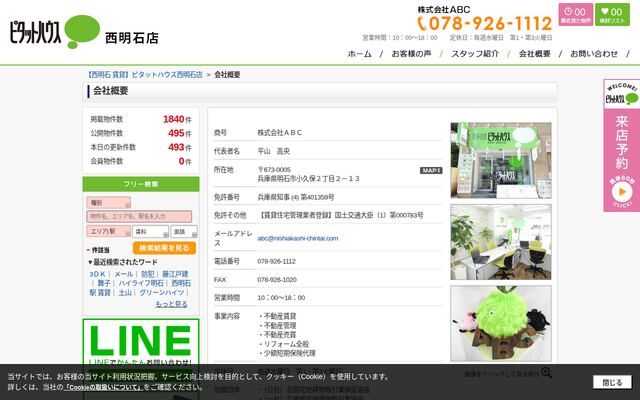Open 会社概要 menu item
This screenshot has height=400, width=640.
534,53
